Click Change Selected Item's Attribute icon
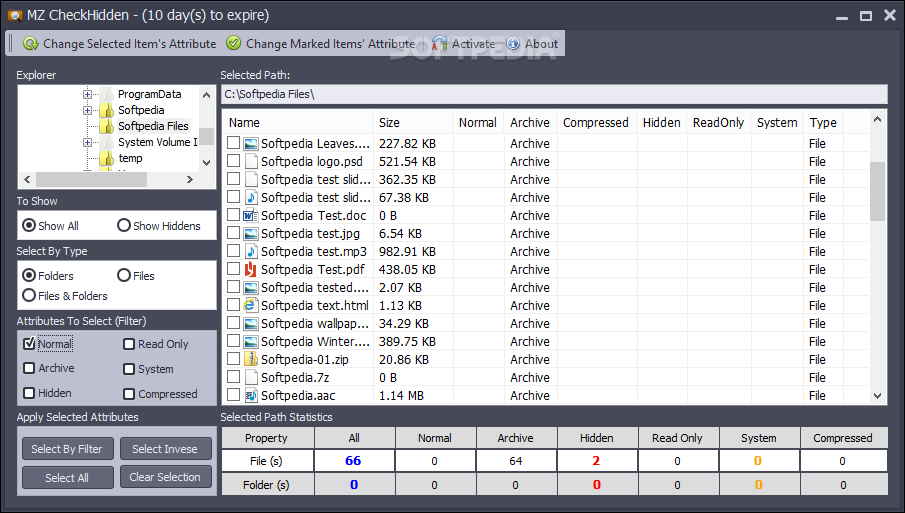Image resolution: width=905 pixels, height=513 pixels. point(31,43)
